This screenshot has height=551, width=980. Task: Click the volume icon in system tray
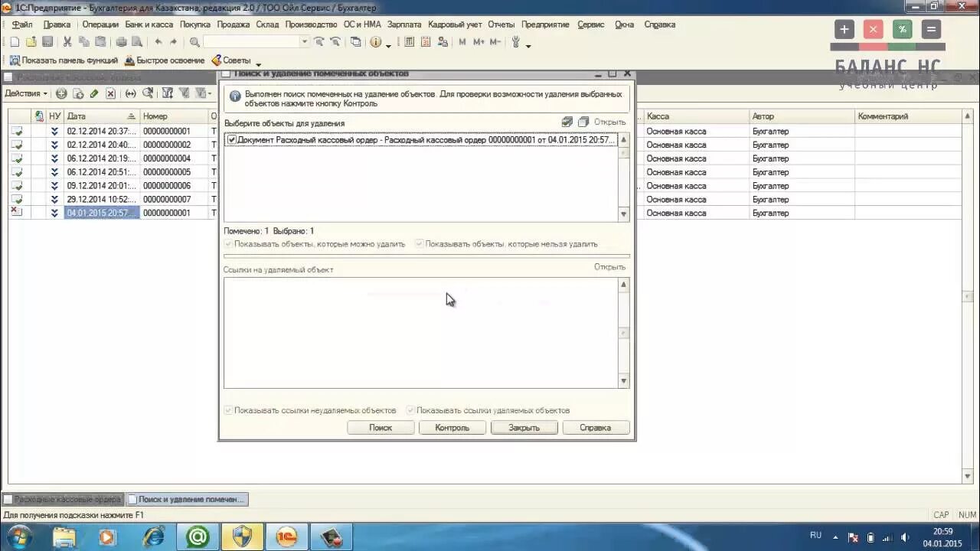905,537
